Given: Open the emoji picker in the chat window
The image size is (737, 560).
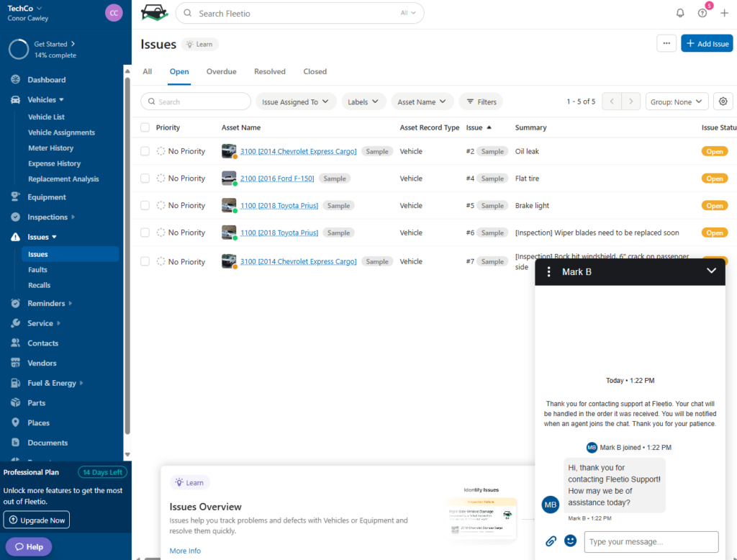Looking at the screenshot, I should click(570, 541).
